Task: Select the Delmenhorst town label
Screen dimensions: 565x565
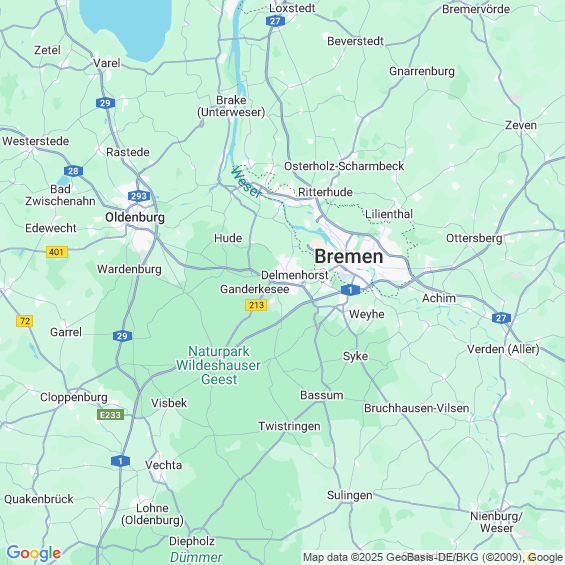Action: coord(295,275)
